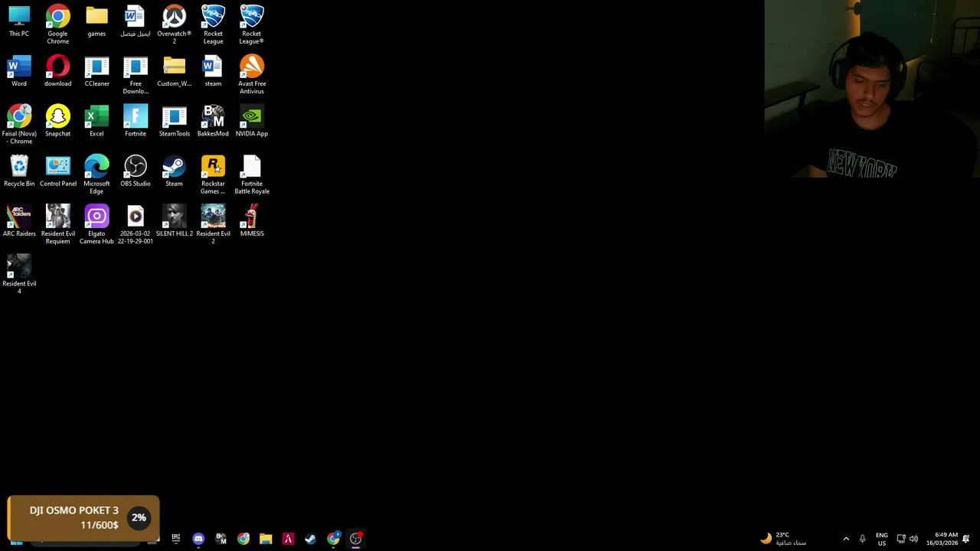Open the Overwatch 2 desktop shortcut
Image resolution: width=980 pixels, height=551 pixels.
tap(174, 24)
